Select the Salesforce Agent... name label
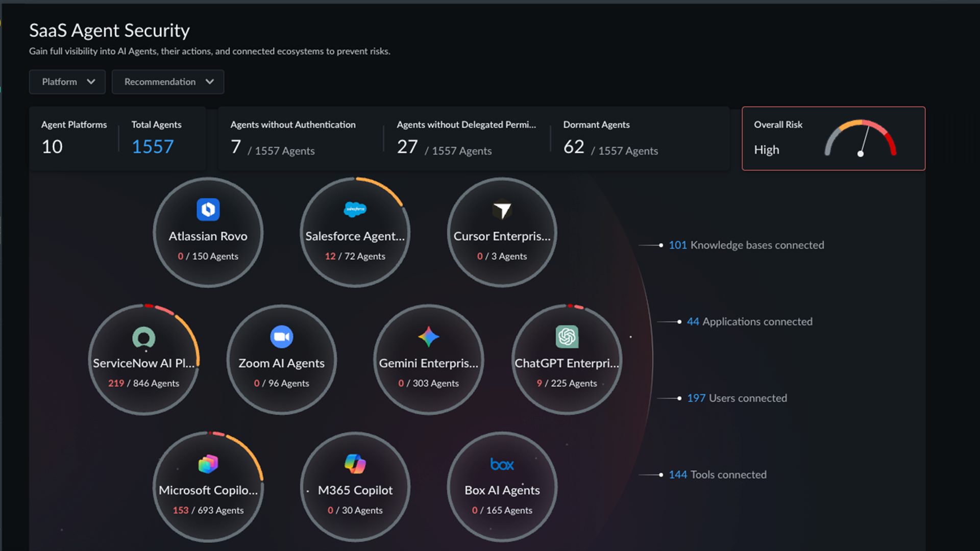 [x=355, y=236]
